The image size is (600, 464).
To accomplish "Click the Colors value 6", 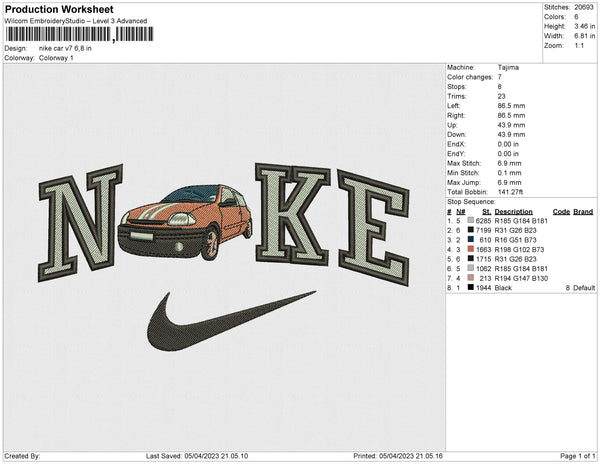I will (576, 17).
